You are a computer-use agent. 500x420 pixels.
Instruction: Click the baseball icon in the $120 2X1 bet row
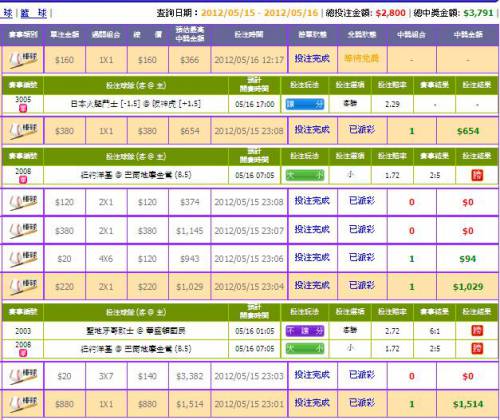click(23, 202)
